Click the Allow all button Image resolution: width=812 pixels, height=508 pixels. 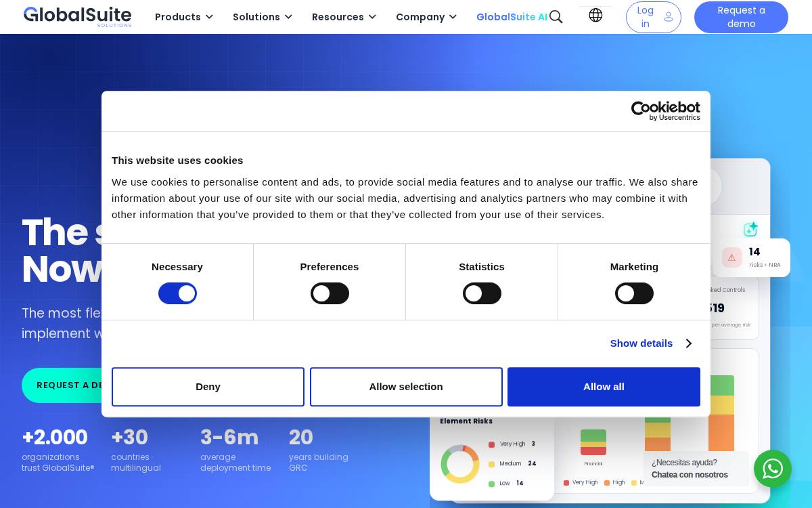pos(604,387)
